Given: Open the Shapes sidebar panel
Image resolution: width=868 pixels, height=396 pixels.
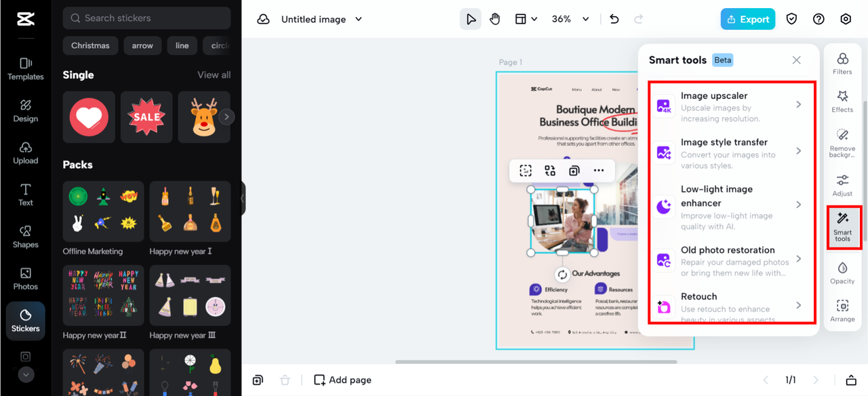Looking at the screenshot, I should (26, 237).
